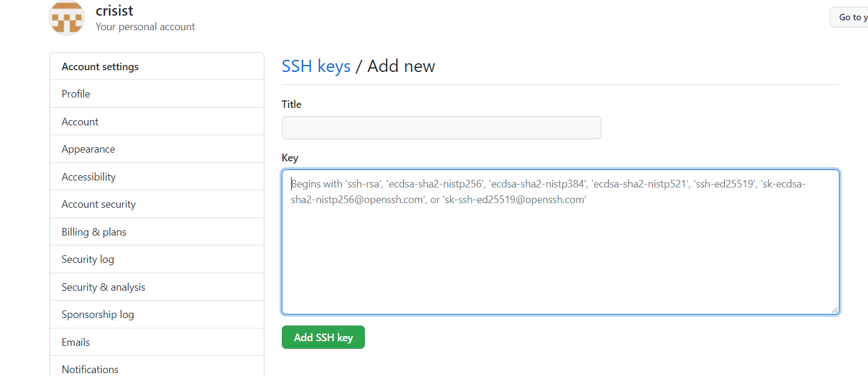Navigate to Billing & plans
Image resolution: width=868 pixels, height=376 pixels.
(94, 232)
